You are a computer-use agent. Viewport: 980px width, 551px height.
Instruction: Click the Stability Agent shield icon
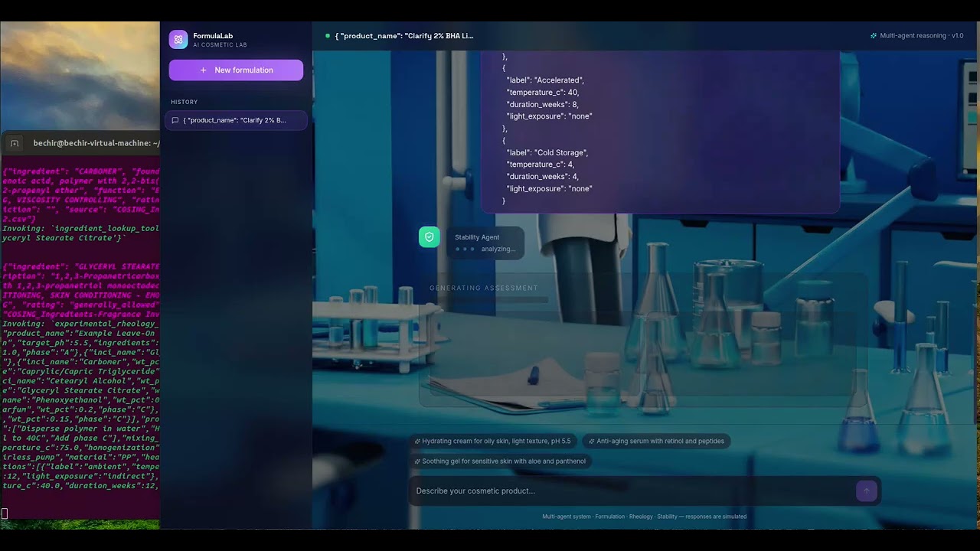coord(430,237)
